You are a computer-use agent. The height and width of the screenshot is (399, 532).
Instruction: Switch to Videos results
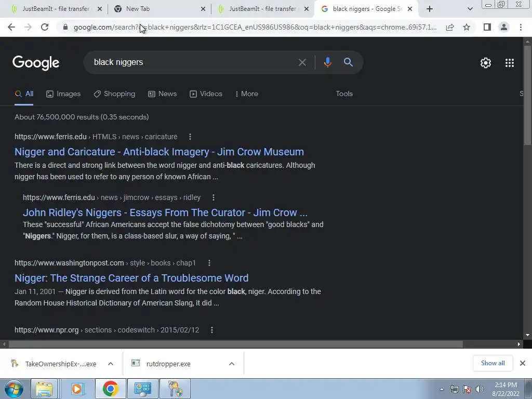point(206,94)
